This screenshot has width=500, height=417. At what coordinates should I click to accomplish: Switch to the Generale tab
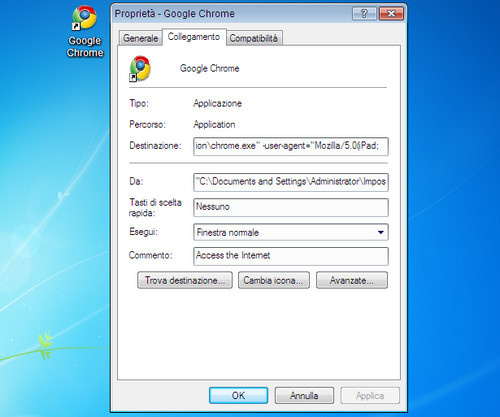140,38
